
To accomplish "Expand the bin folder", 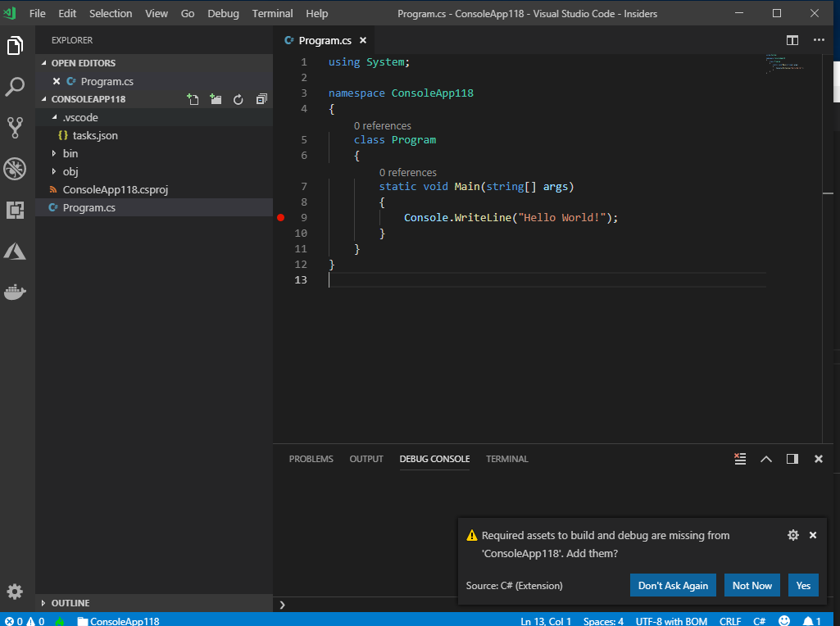I will tap(70, 153).
